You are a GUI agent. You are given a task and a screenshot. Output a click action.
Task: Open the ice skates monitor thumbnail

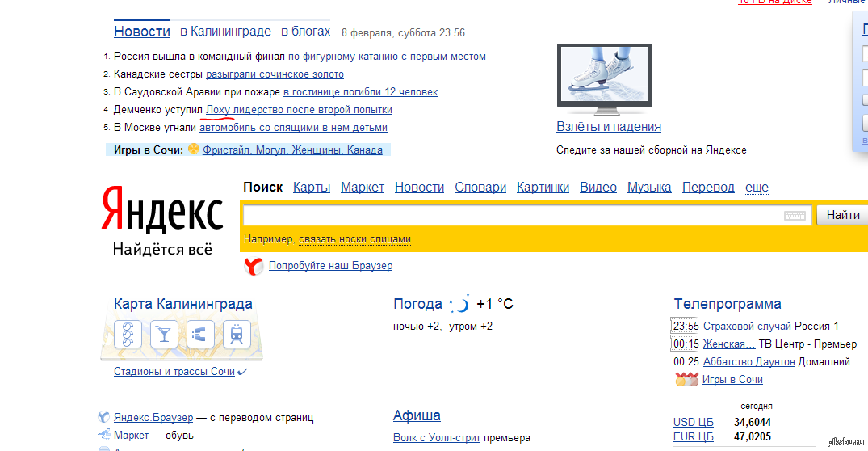(605, 78)
